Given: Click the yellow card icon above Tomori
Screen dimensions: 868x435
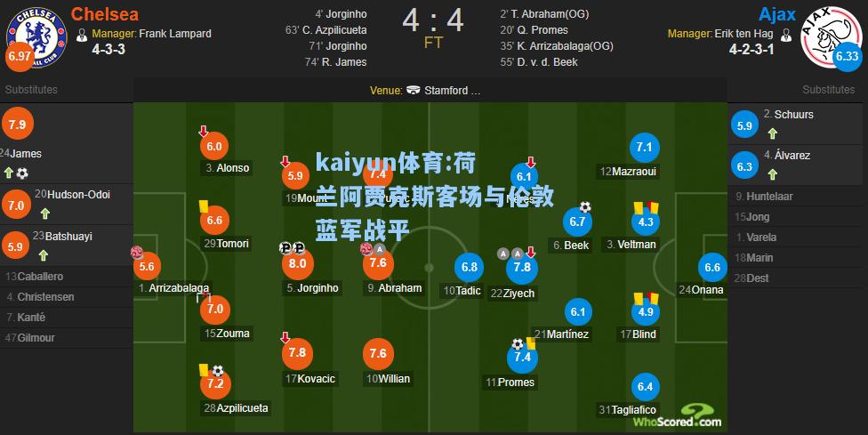Looking at the screenshot, I should click(x=203, y=206).
